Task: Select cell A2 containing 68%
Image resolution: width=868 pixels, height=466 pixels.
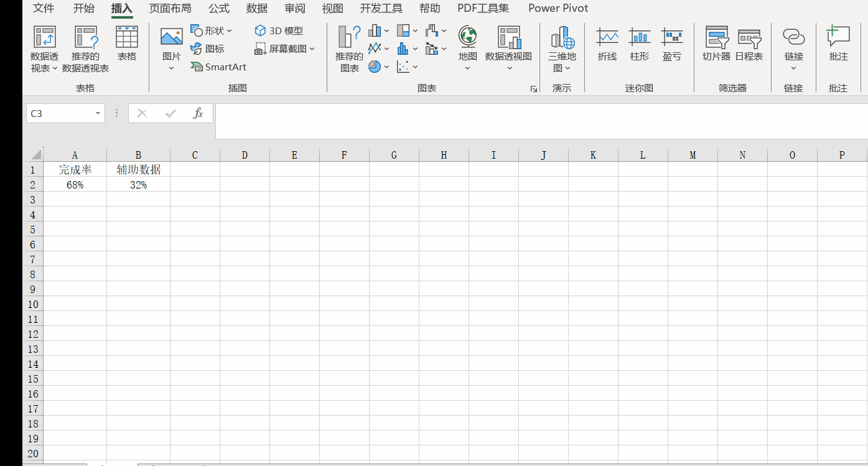Action: 75,185
